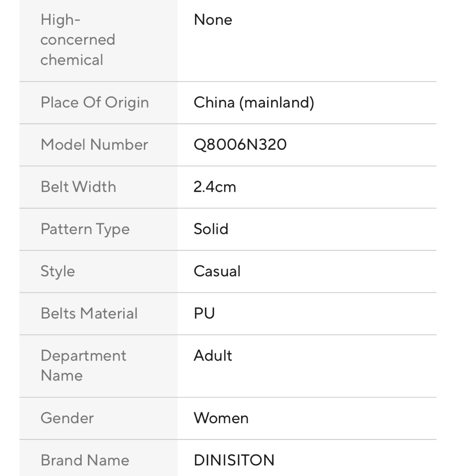Click the "Style" row label

[x=58, y=271]
